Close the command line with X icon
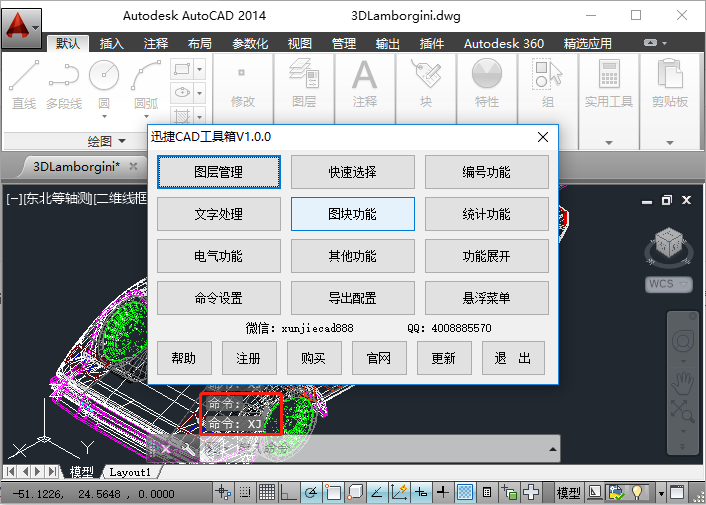The image size is (706, 505). pos(165,448)
